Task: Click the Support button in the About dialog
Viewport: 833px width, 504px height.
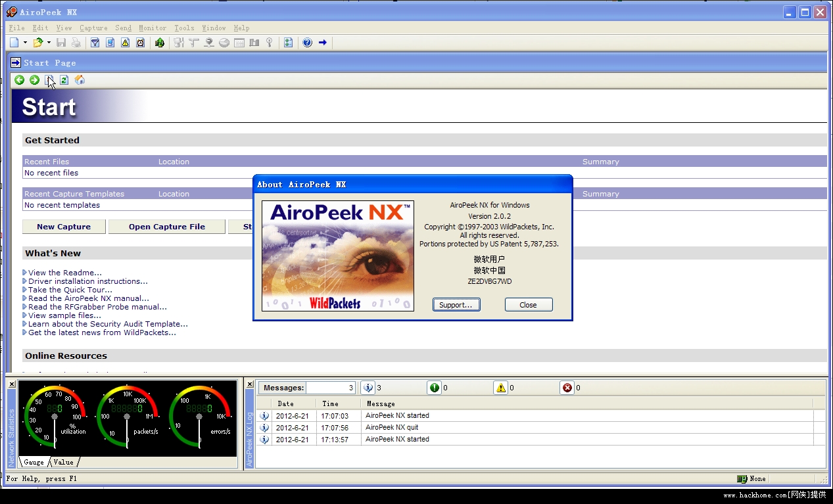Action: [x=456, y=304]
